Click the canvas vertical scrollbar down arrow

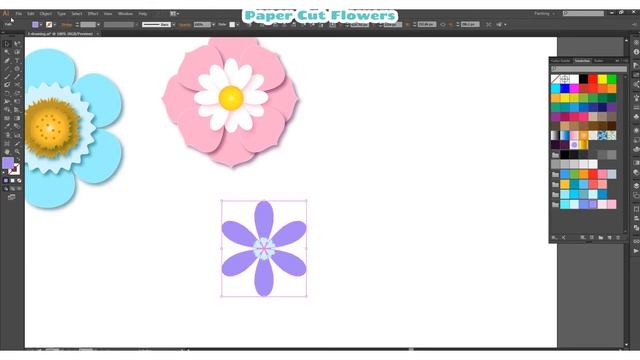627,345
